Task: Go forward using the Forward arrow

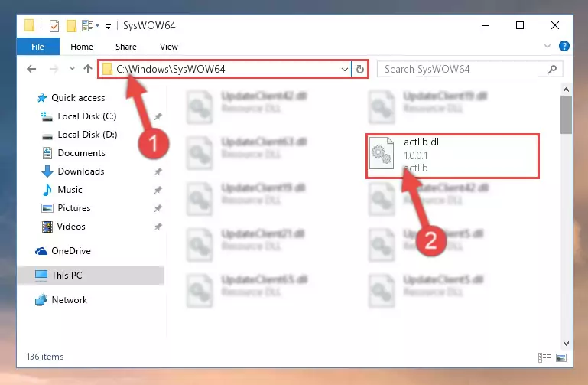Action: click(54, 69)
